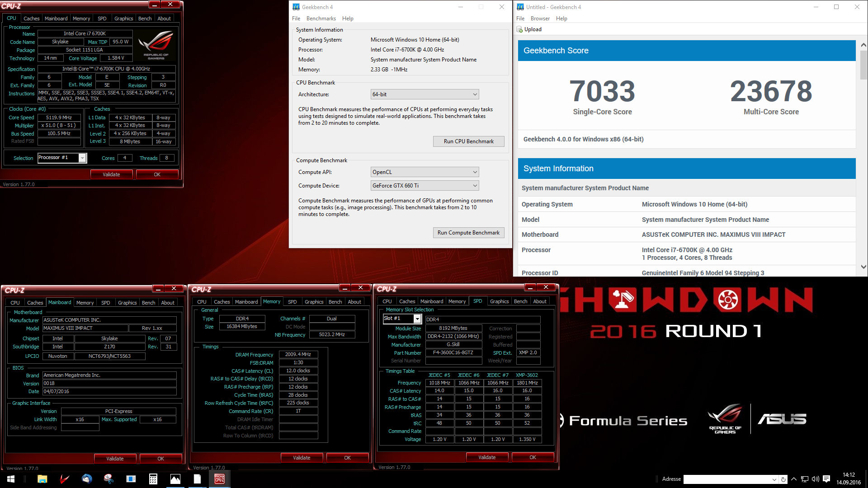
Task: Open the Calculator taskbar icon
Action: coord(153,479)
